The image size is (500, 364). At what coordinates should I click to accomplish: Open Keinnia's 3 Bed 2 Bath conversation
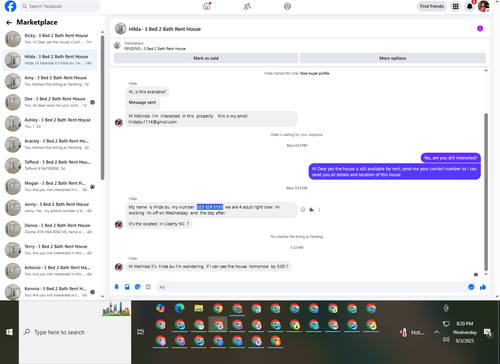click(50, 292)
